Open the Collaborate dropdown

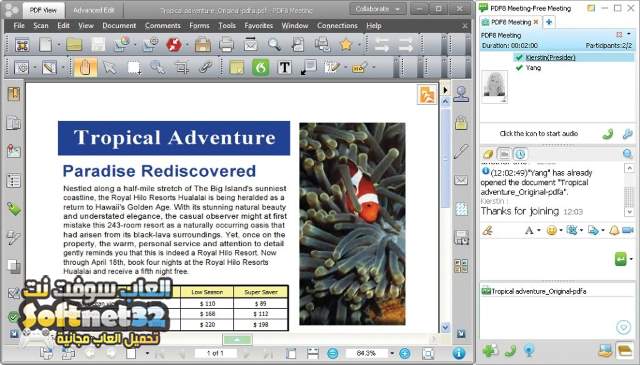(x=378, y=9)
